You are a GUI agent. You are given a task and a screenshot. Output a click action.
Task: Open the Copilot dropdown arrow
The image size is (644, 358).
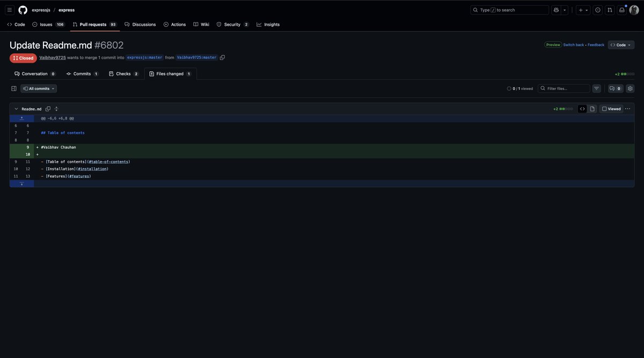tap(565, 10)
